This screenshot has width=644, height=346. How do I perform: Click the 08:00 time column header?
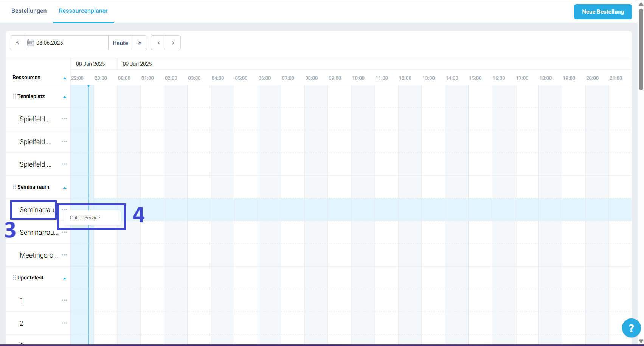point(312,78)
